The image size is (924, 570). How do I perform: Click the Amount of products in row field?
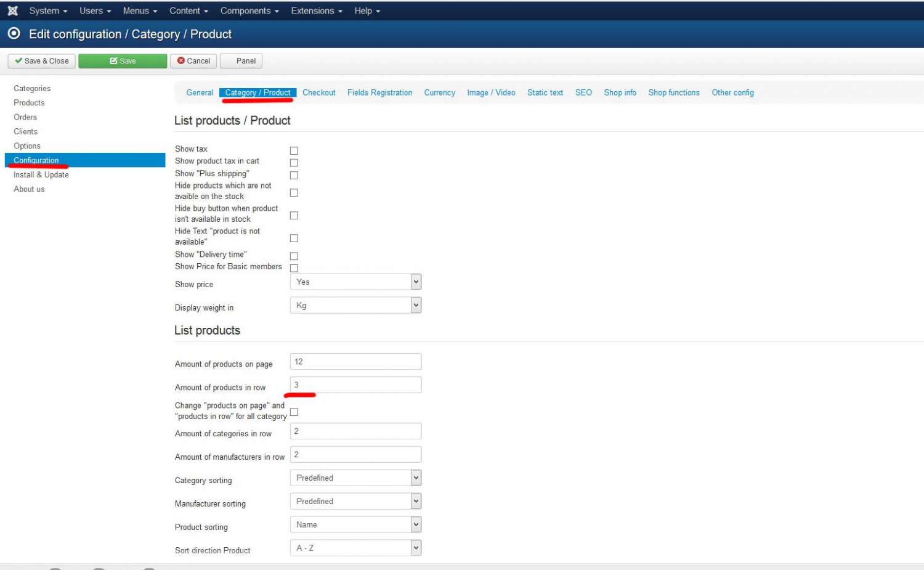coord(355,385)
